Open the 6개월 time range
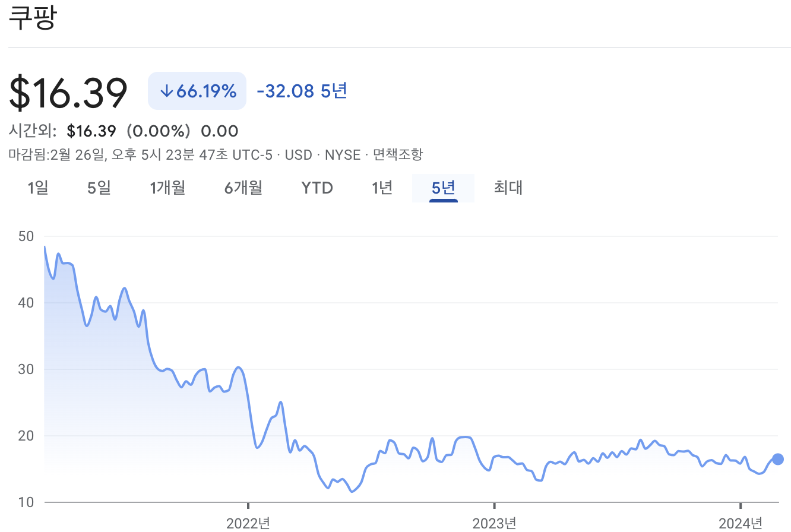 pos(243,188)
